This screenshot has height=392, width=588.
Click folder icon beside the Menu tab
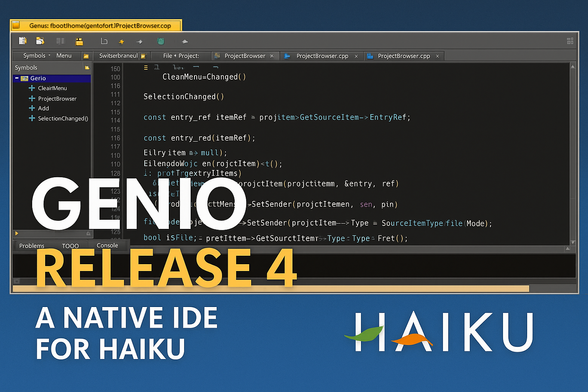(86, 56)
